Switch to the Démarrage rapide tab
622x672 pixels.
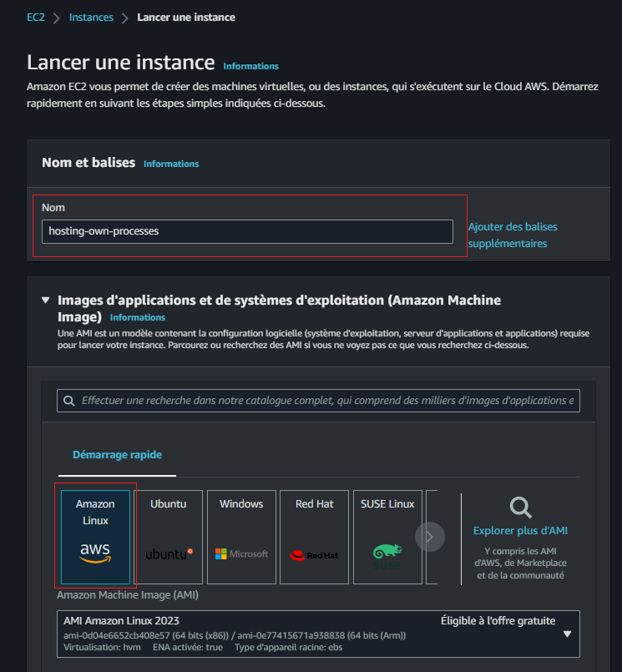click(x=117, y=455)
